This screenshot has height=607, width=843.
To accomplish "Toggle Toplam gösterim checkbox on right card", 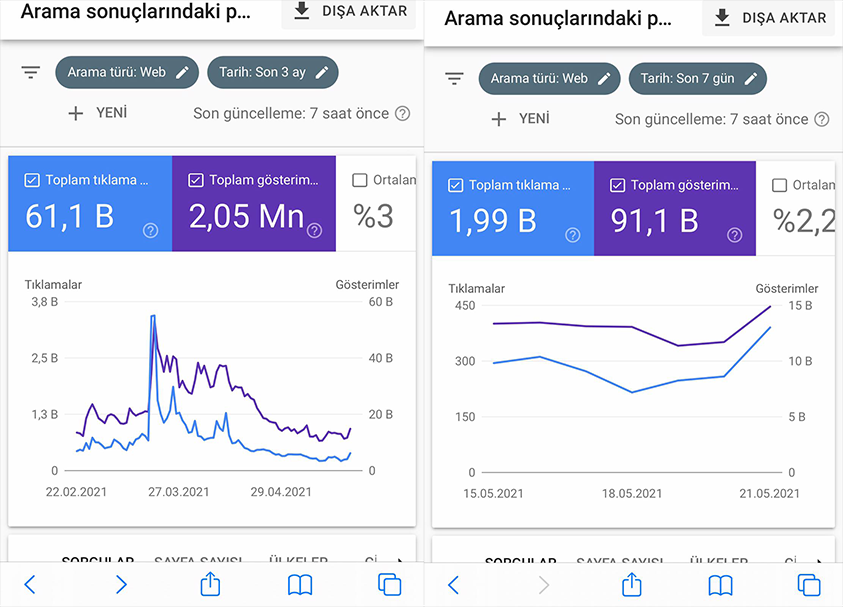I will click(617, 185).
